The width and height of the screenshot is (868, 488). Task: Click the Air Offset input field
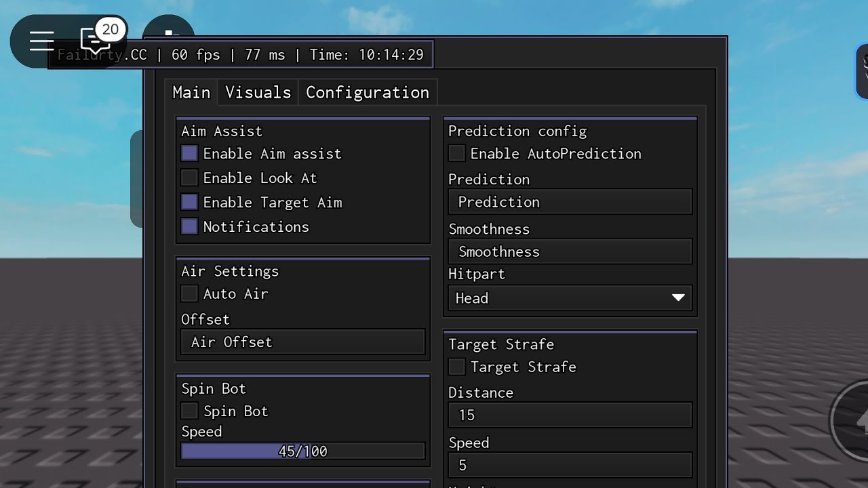point(303,342)
